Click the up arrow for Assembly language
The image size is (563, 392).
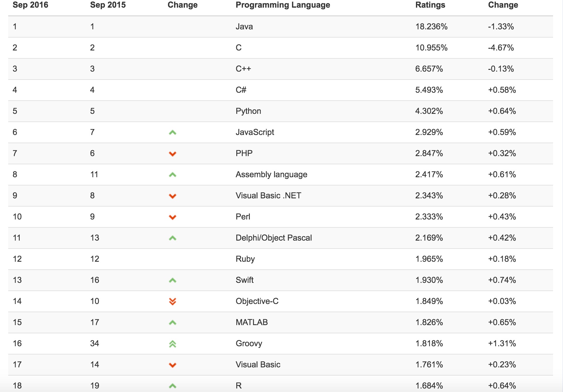(x=173, y=175)
